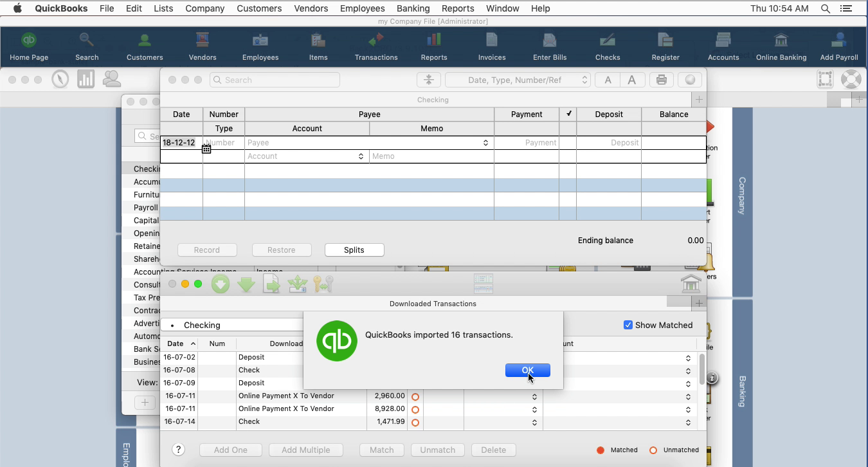
Task: Click the print icon in Checking register
Action: pos(661,80)
